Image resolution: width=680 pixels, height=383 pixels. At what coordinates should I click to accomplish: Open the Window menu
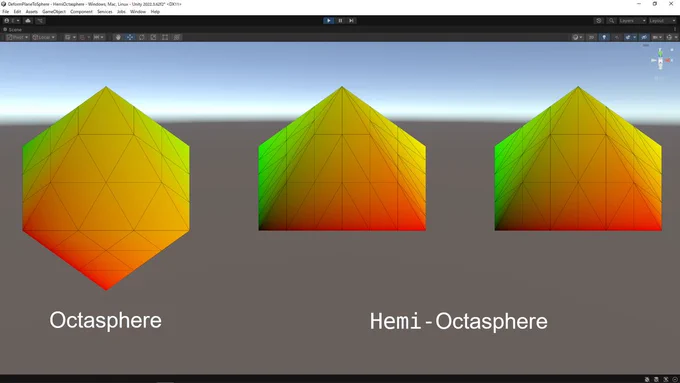[138, 12]
